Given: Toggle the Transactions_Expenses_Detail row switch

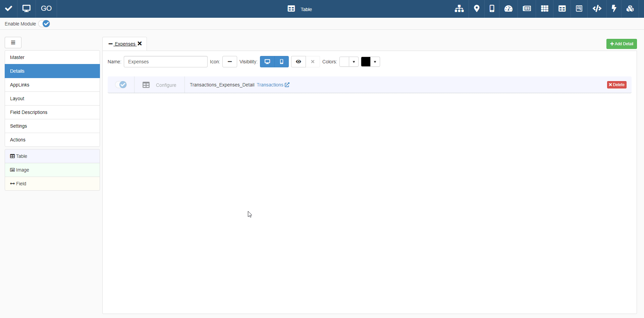Looking at the screenshot, I should [x=121, y=85].
